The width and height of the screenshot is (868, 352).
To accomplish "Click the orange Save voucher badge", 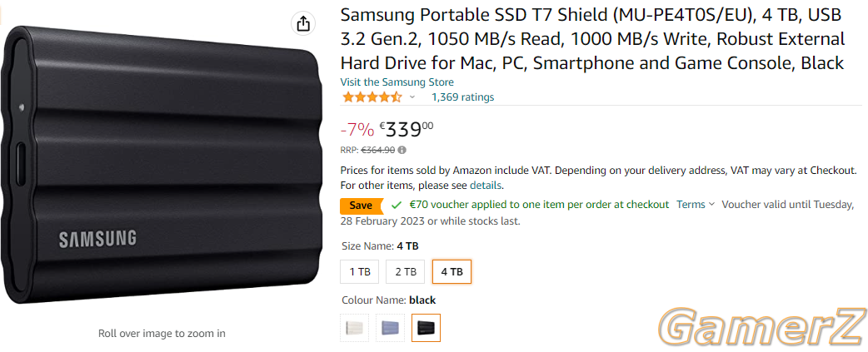I will point(362,206).
